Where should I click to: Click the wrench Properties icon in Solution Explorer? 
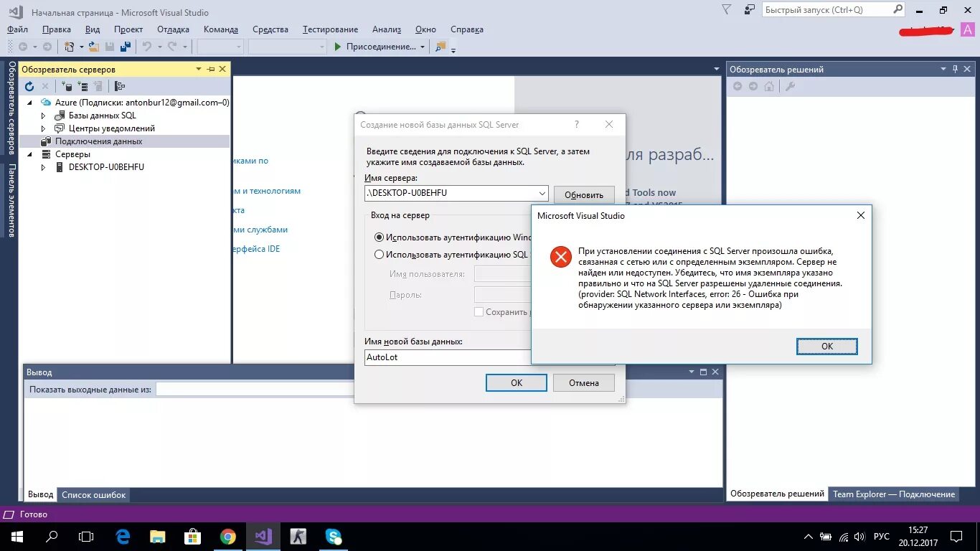791,86
